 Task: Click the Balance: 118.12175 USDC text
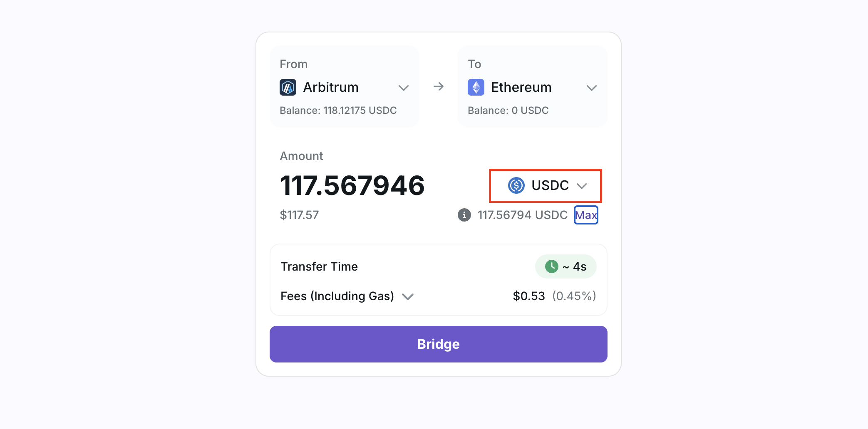click(338, 111)
